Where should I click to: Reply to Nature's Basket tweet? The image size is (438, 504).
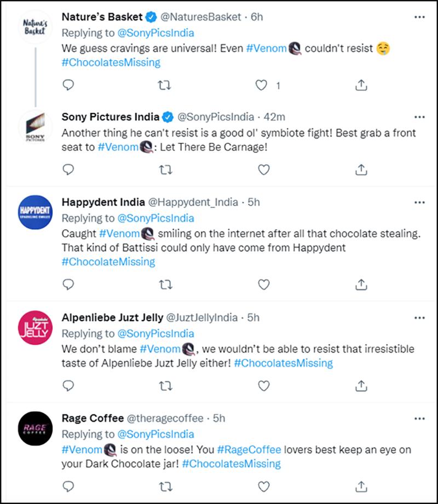[x=68, y=85]
